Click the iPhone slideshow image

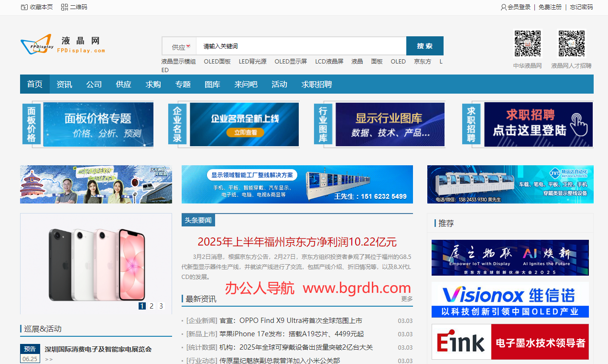96,263
